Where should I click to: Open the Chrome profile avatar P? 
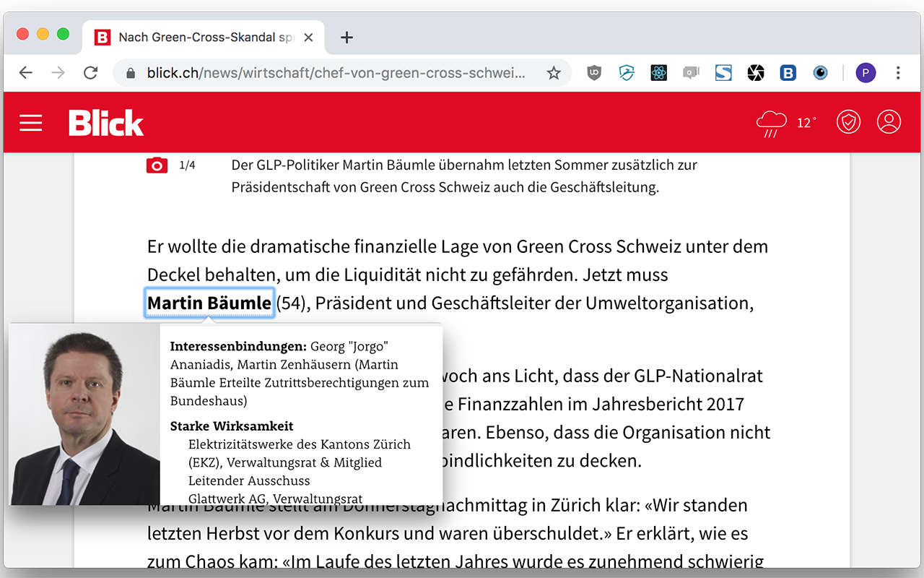866,72
